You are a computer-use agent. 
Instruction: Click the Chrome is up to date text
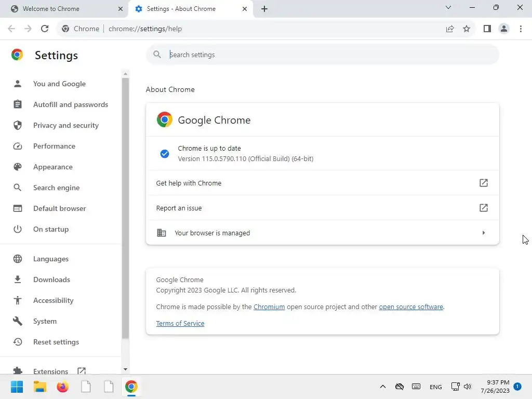click(209, 148)
